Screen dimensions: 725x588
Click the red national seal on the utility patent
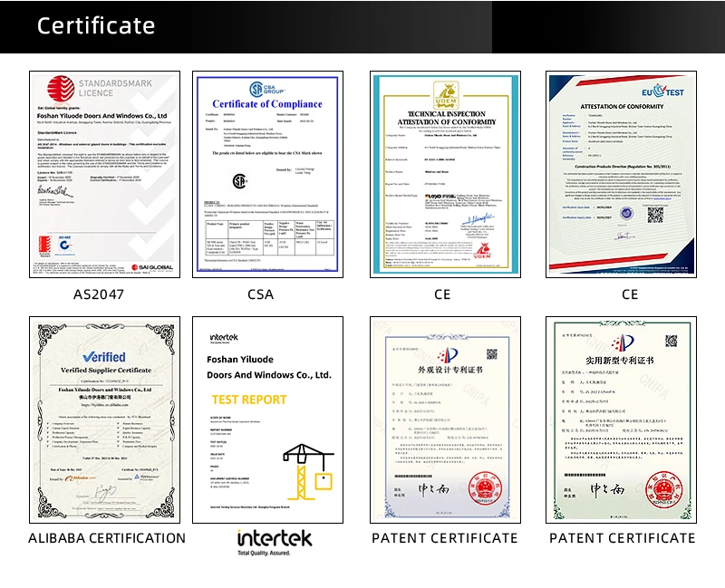(x=664, y=488)
